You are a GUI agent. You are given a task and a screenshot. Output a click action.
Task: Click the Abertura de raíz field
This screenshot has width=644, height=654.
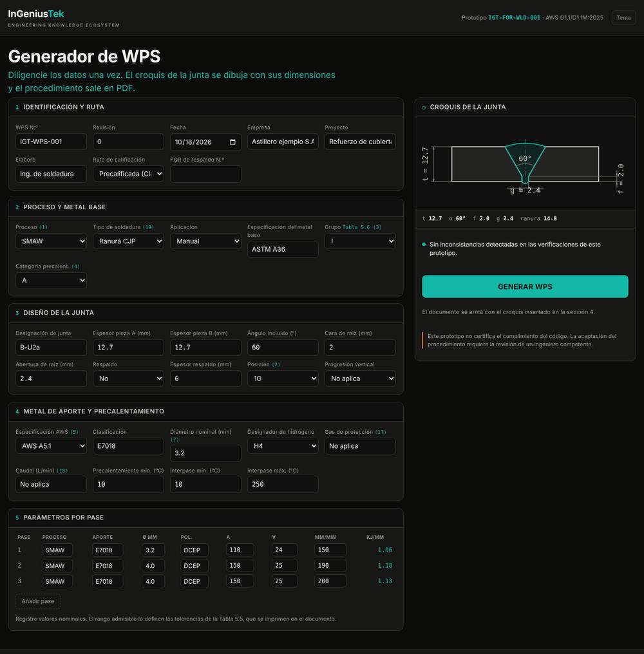point(51,378)
